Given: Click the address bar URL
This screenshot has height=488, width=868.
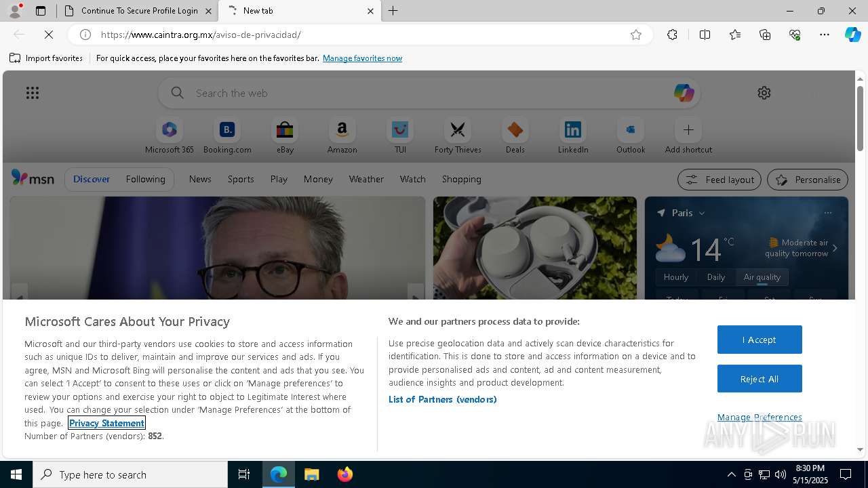Looking at the screenshot, I should tap(201, 35).
